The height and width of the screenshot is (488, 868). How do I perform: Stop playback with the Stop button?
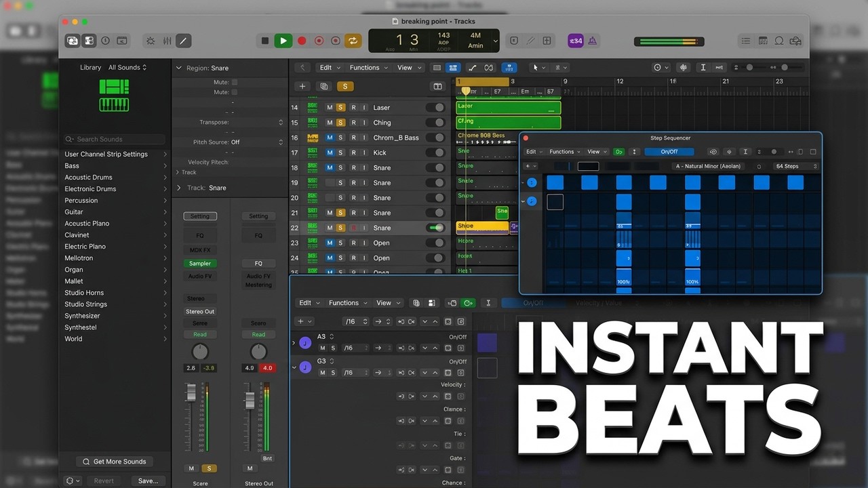pos(265,41)
